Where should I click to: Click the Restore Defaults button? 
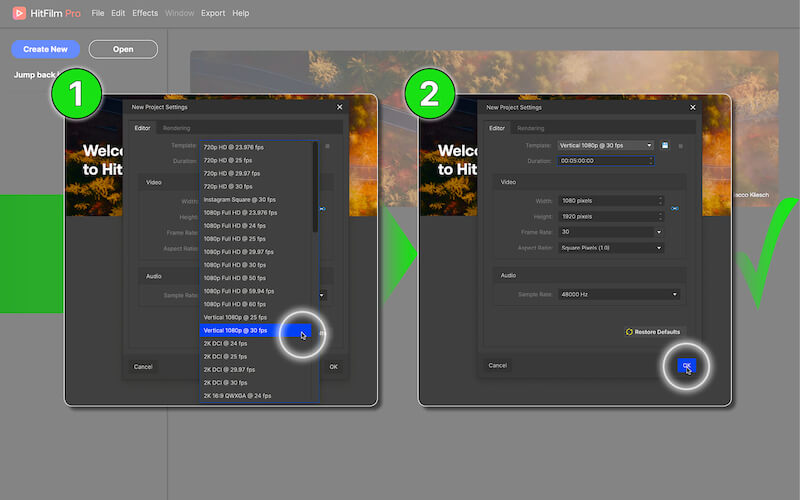pyautogui.click(x=653, y=332)
